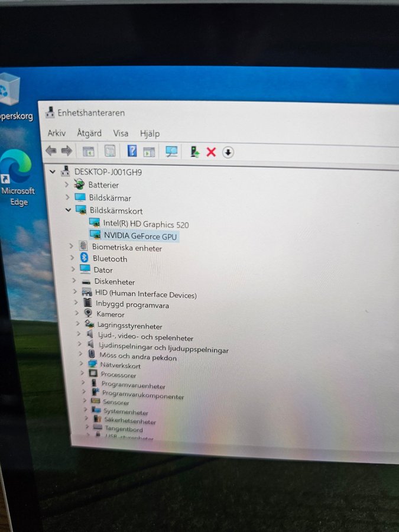Click the circular down arrow toolbar icon
This screenshot has width=399, height=532.
pos(228,153)
